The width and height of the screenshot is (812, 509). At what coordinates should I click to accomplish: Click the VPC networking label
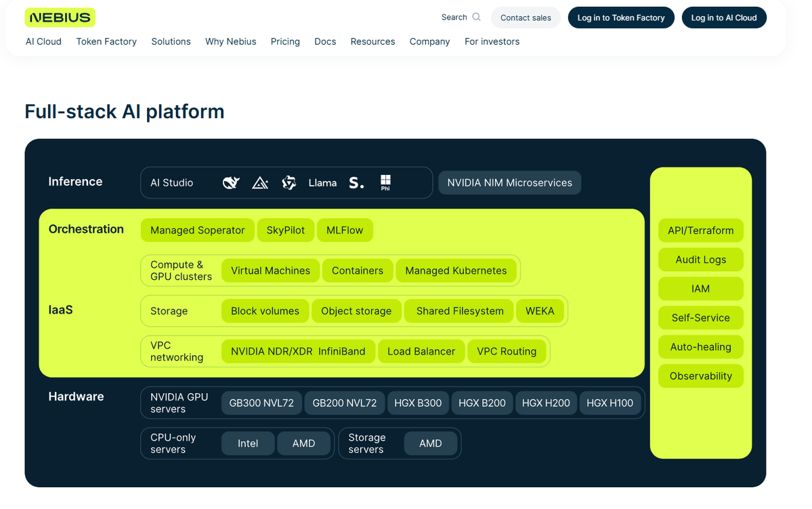click(177, 352)
